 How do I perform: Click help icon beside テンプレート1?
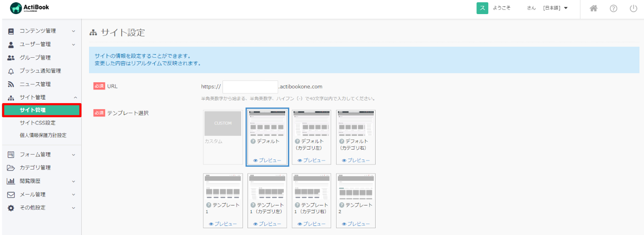pos(208,205)
